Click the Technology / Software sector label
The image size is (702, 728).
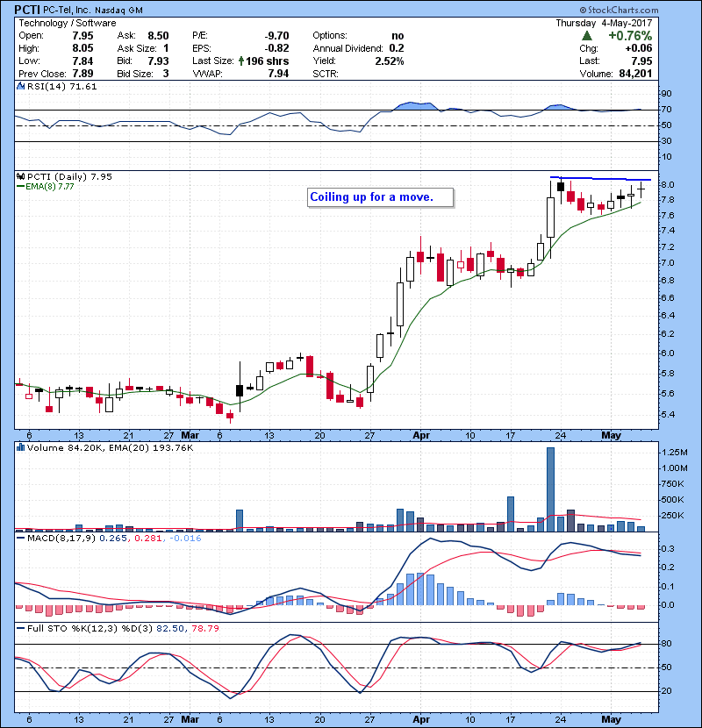point(68,23)
